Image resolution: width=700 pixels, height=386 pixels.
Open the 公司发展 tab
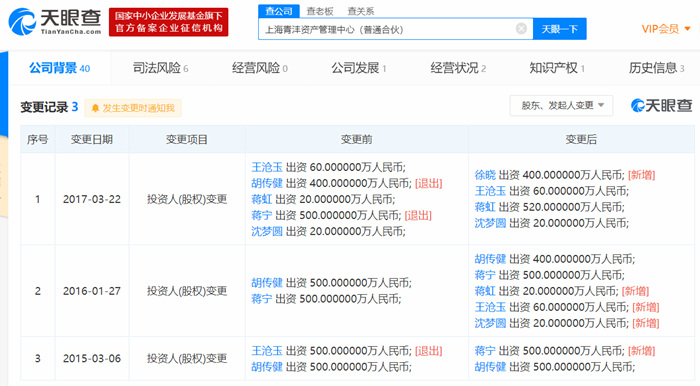[x=358, y=68]
